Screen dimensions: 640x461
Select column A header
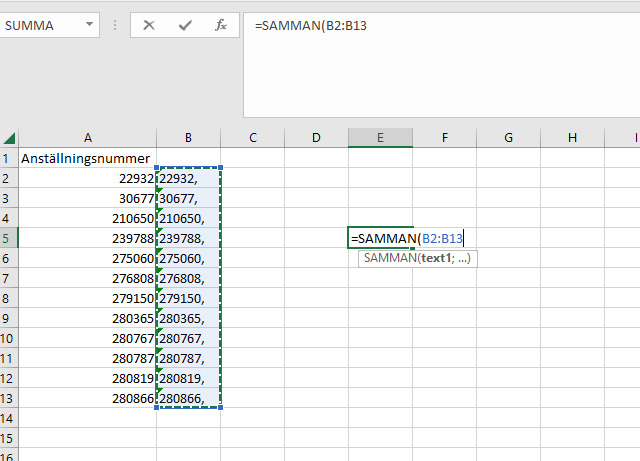[88, 137]
